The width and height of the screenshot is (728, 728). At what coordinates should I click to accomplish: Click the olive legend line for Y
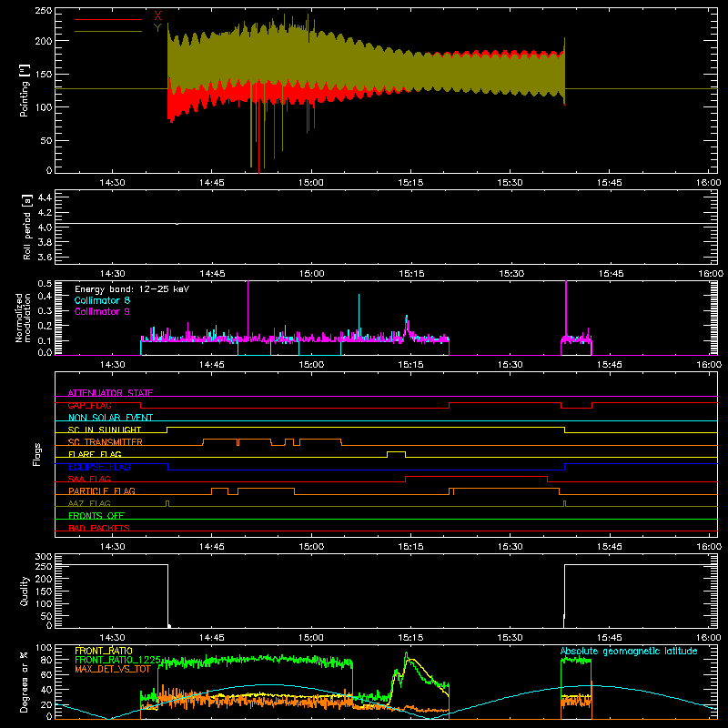(108, 31)
